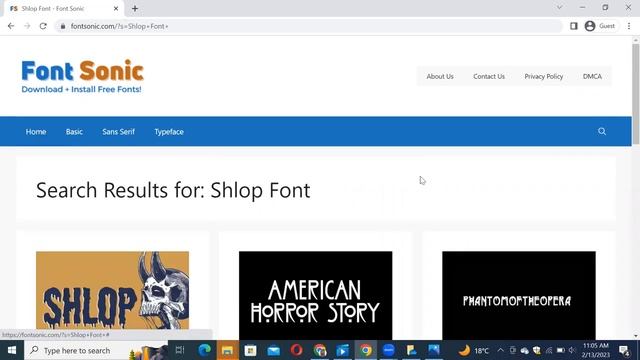Click the Search Results for: Shlop Font heading
Screen dimensions: 640x360
173,190
